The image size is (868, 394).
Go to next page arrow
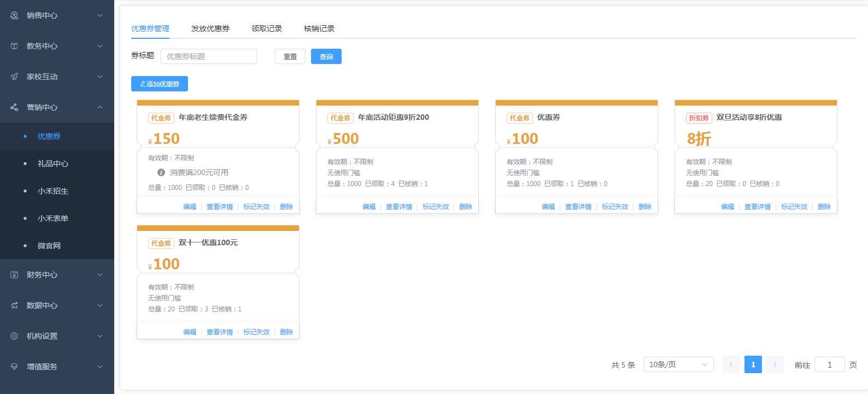775,364
